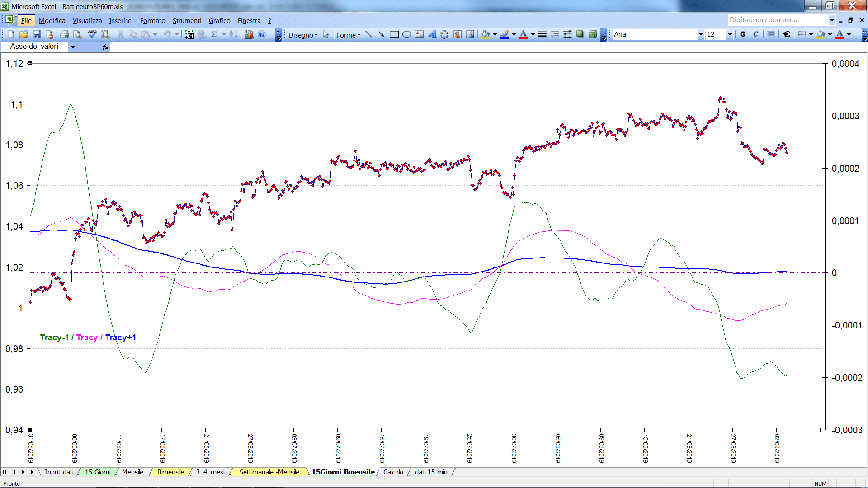The height and width of the screenshot is (488, 868).
Task: Choose the line style
Action: point(542,34)
